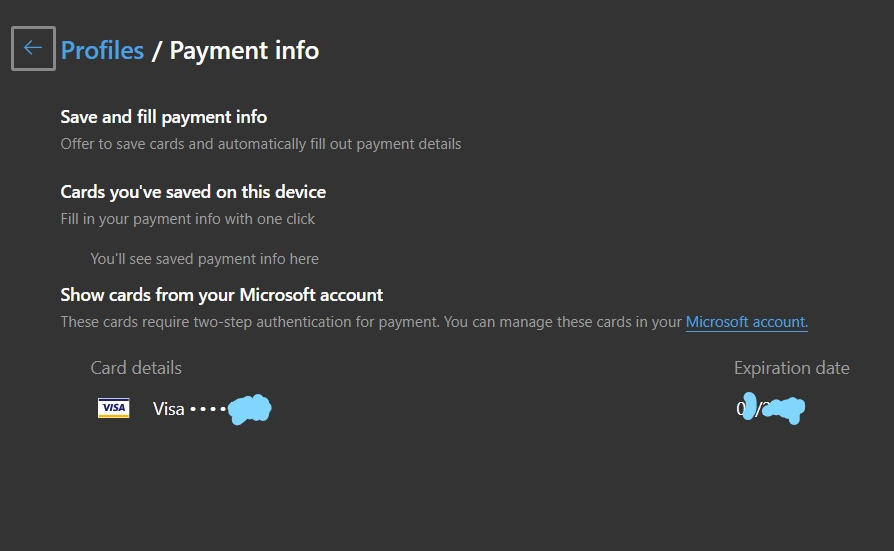Click the Expiration date column header
Viewport: 894px width, 551px height.
pyautogui.click(x=791, y=368)
